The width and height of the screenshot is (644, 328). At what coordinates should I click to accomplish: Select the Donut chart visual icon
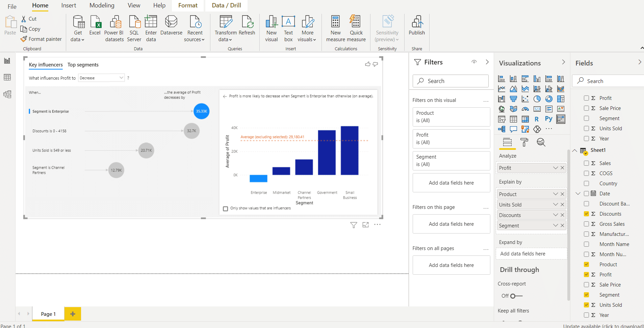click(549, 99)
